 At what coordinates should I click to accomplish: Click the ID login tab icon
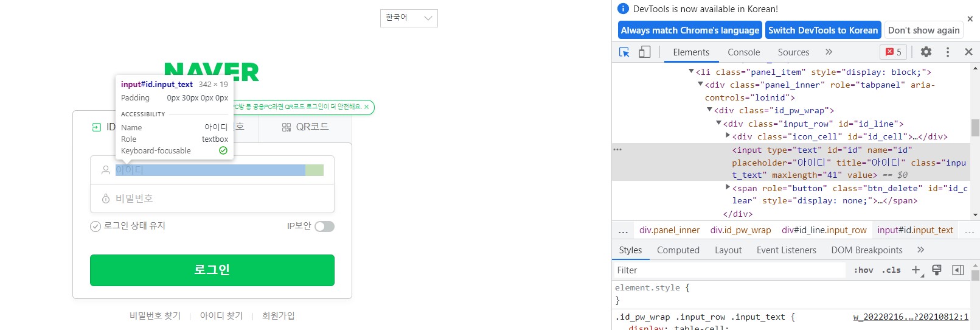[96, 127]
